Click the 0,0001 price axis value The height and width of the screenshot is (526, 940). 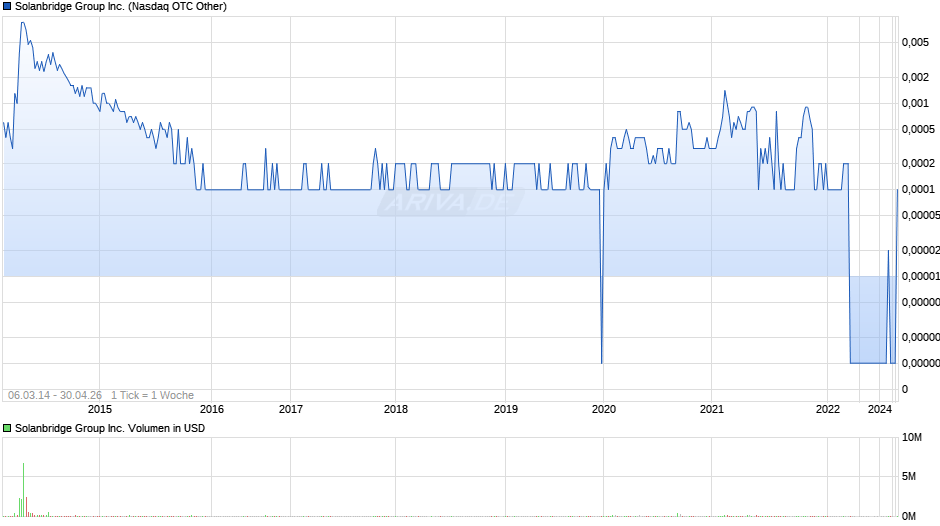pos(918,190)
